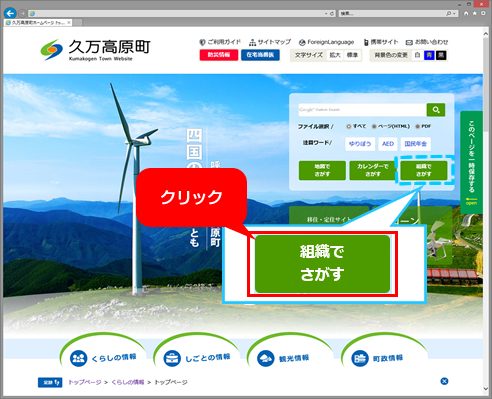This screenshot has height=399, width=492.
Task: Click the browser back arrow button
Action: tap(10, 13)
